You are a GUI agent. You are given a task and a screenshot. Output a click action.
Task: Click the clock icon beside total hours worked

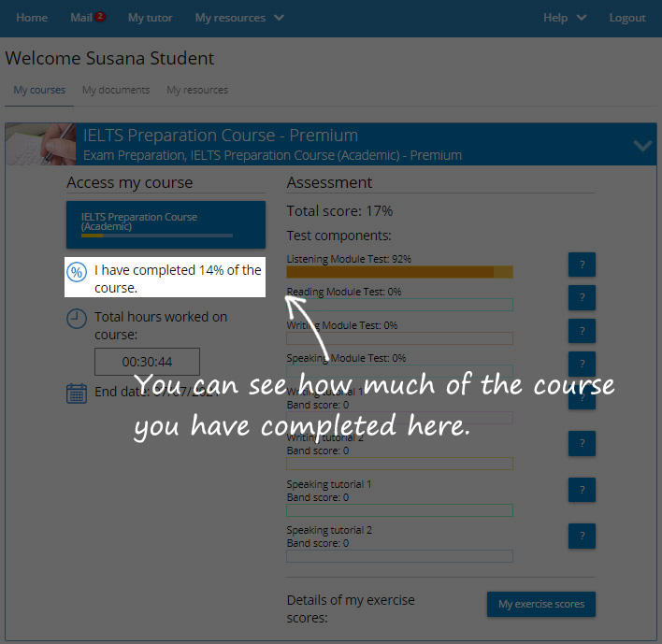point(77,319)
